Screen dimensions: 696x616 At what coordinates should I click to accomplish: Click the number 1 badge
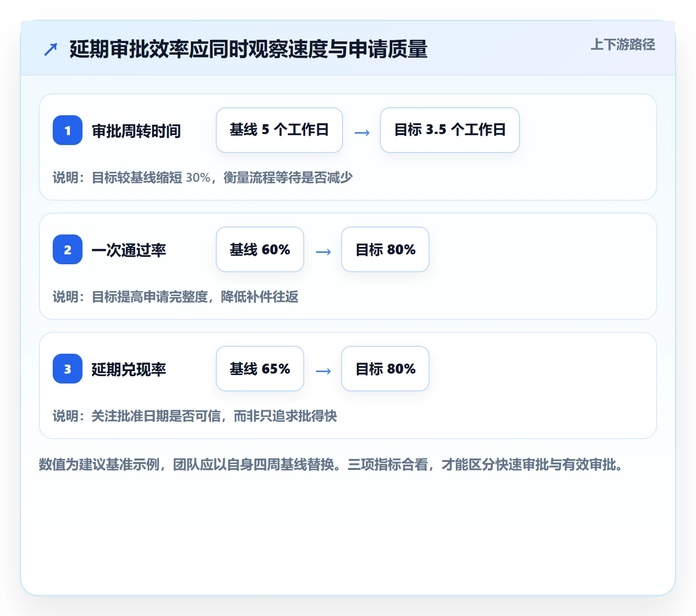click(x=68, y=130)
